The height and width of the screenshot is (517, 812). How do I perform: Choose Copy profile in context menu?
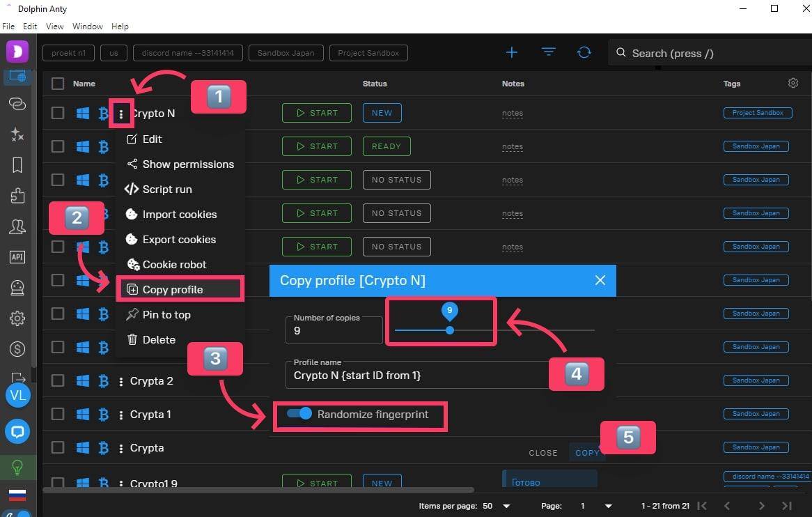(180, 290)
